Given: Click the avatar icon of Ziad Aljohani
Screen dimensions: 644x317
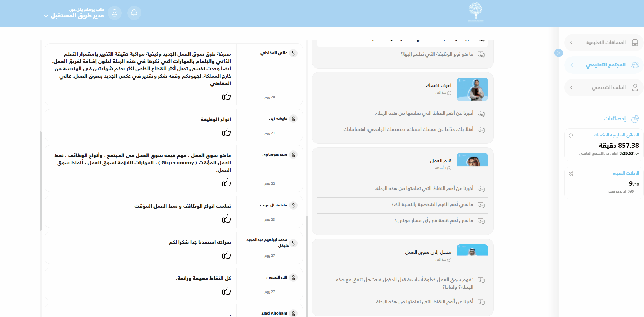Looking at the screenshot, I should click(x=293, y=314).
